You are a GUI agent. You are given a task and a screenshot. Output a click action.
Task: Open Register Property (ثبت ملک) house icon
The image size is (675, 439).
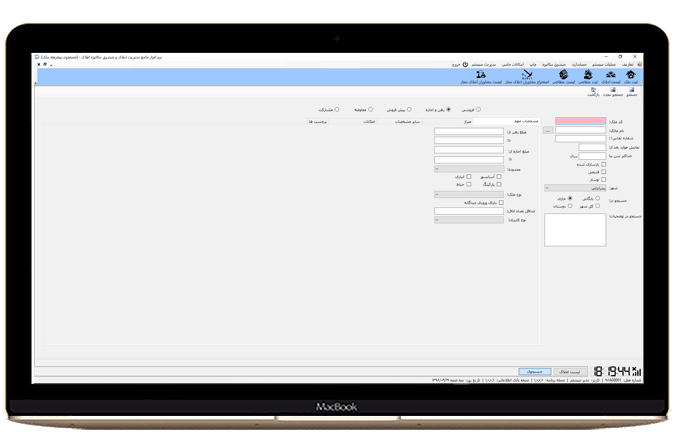(631, 74)
